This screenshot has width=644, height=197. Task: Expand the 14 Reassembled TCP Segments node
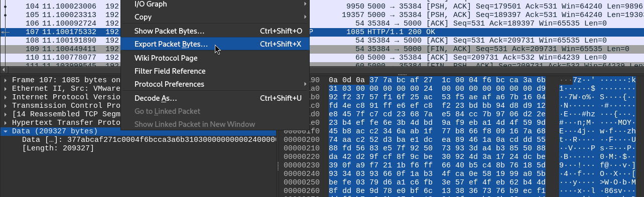(x=5, y=114)
